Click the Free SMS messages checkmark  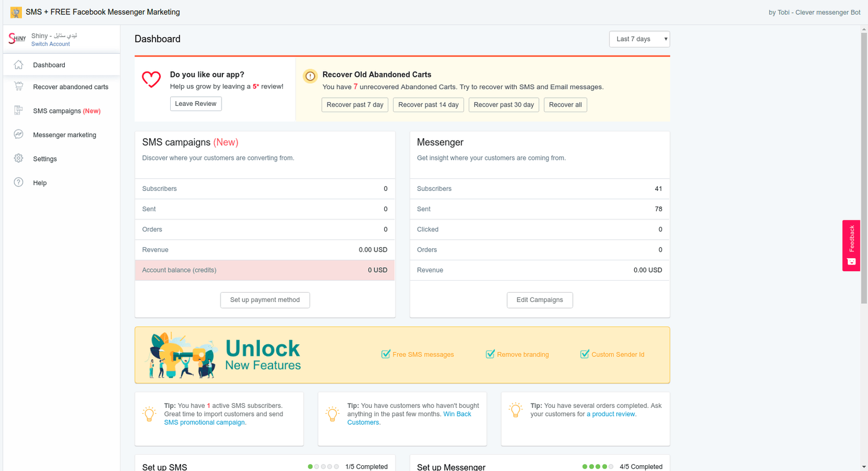point(385,354)
